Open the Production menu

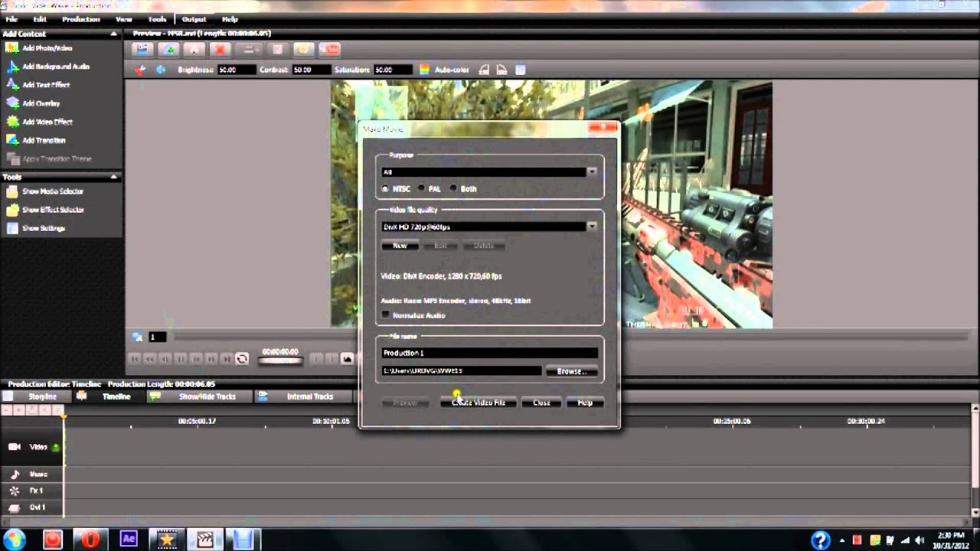(x=80, y=19)
